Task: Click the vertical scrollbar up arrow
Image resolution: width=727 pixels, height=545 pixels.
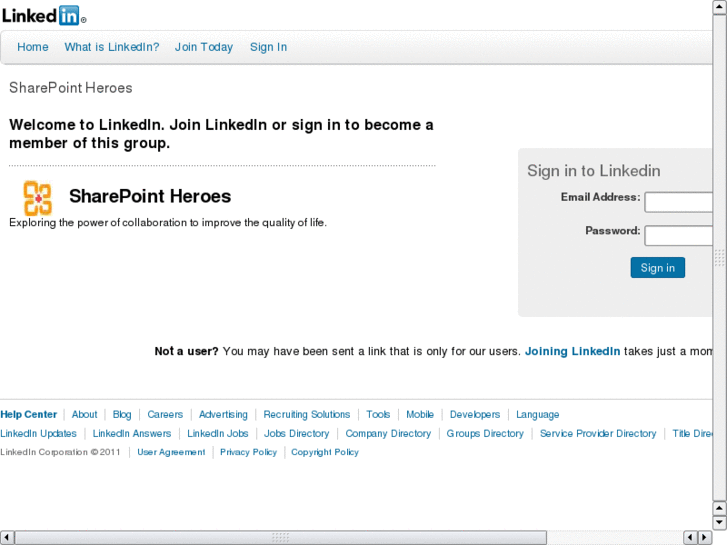Action: click(x=719, y=7)
